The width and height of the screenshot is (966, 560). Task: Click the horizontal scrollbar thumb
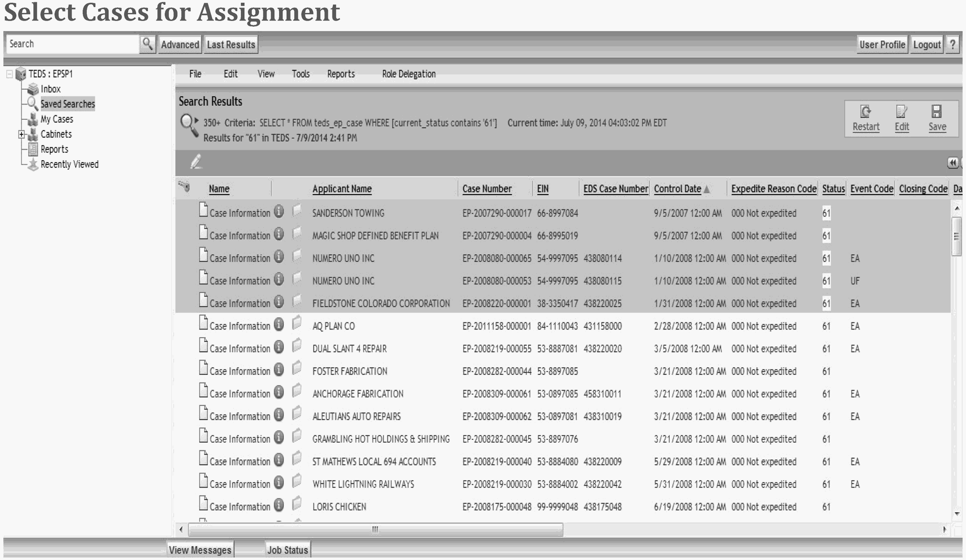tap(375, 529)
